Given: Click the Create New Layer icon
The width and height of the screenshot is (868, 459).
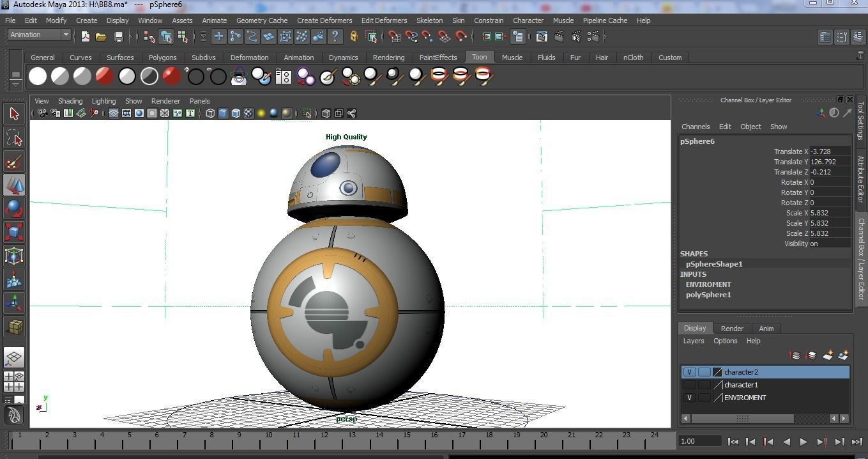Looking at the screenshot, I should [x=828, y=355].
